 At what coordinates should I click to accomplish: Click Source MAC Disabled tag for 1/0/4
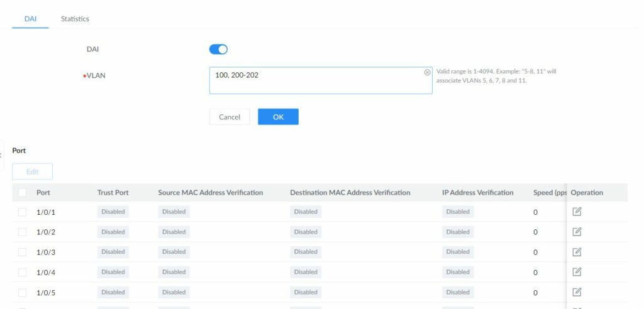pyautogui.click(x=174, y=272)
